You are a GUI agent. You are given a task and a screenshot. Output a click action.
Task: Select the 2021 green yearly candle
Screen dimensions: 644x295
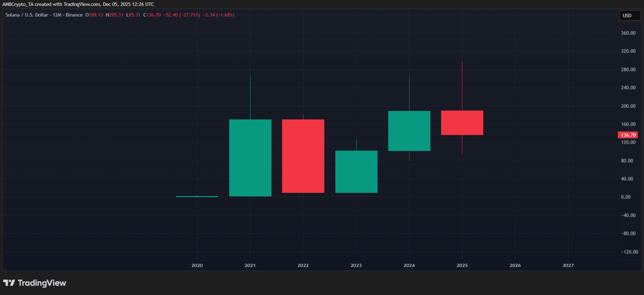point(250,158)
